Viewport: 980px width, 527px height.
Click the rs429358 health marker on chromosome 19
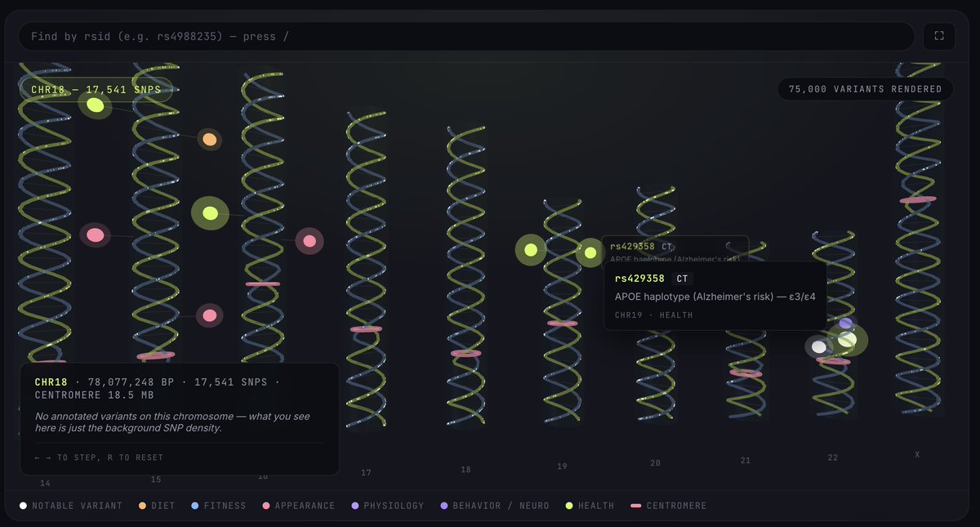(x=590, y=252)
